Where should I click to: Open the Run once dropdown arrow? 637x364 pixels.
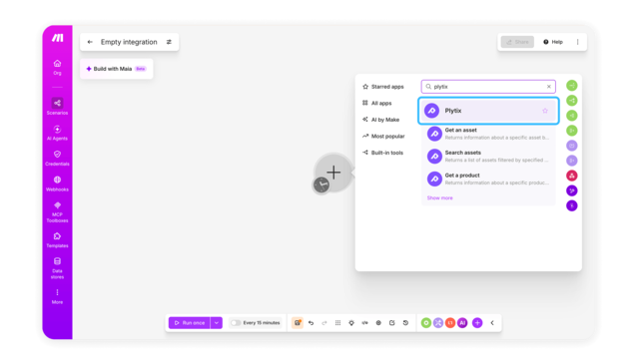point(217,323)
